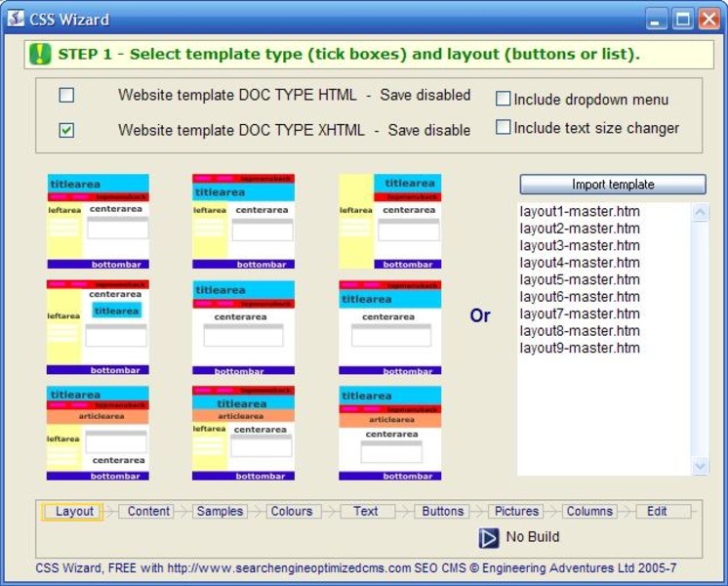Select the top-left layout thumbnail
Image resolution: width=728 pixels, height=586 pixels.
point(98,222)
